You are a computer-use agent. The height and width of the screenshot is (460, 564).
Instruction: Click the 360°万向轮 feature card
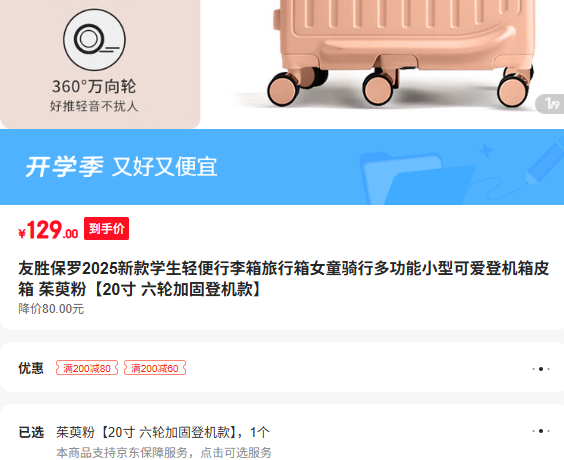100,64
